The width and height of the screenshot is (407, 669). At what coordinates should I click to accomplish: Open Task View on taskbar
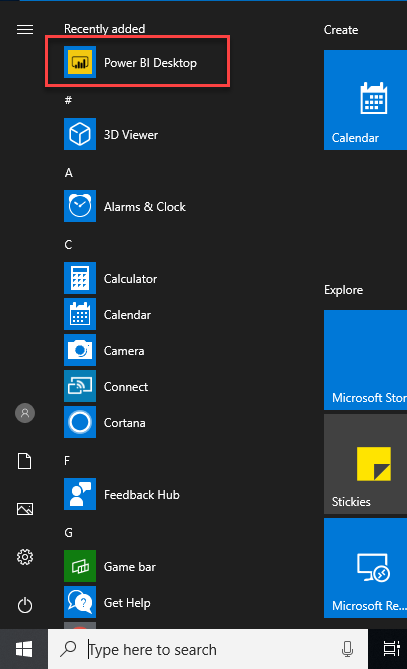click(391, 649)
